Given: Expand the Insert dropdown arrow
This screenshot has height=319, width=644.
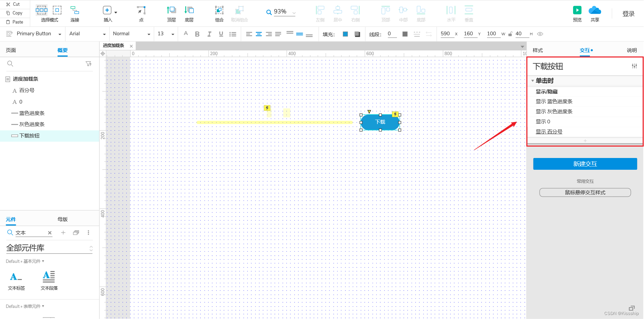Looking at the screenshot, I should pyautogui.click(x=116, y=12).
